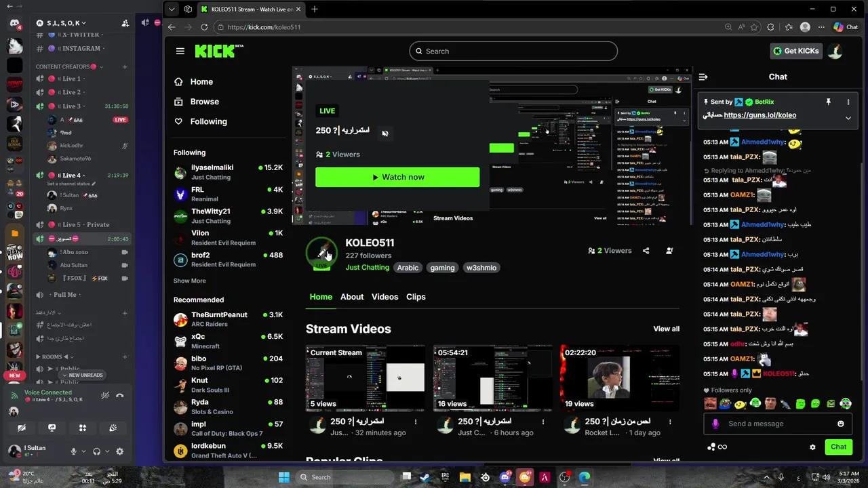Open the Discord members list icon

pos(125,23)
